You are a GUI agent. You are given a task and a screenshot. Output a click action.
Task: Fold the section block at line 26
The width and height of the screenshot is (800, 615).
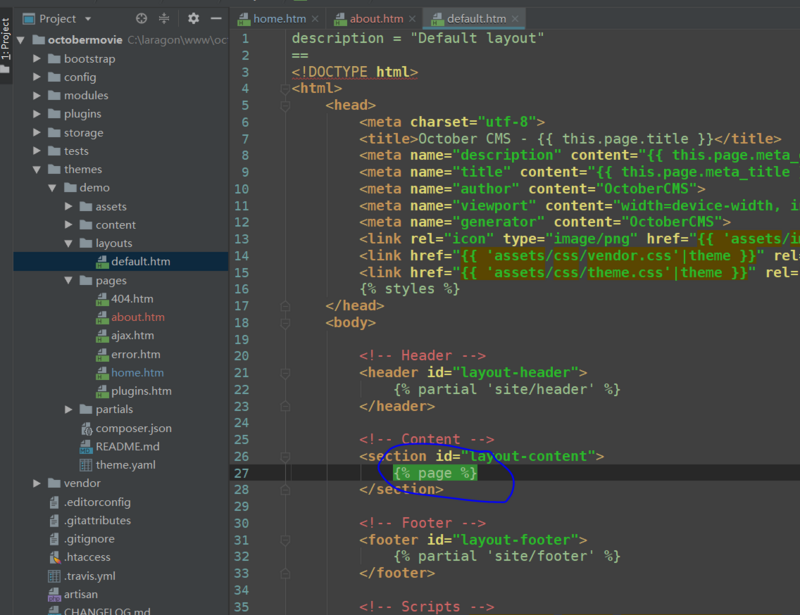(x=285, y=457)
